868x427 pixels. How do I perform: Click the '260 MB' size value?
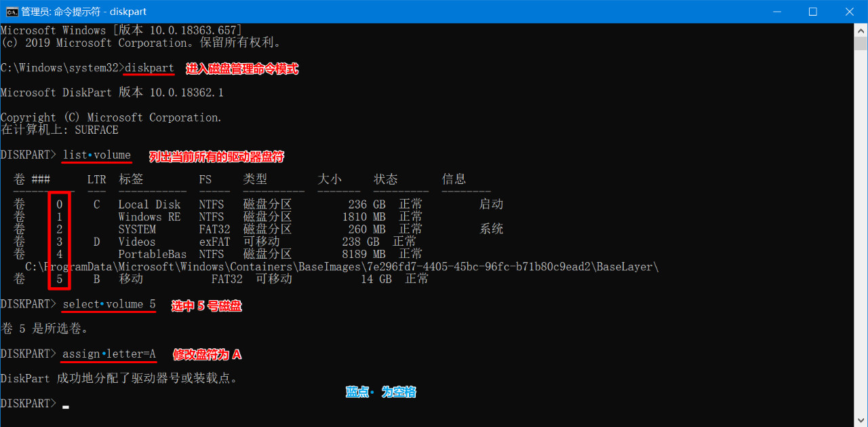click(367, 229)
